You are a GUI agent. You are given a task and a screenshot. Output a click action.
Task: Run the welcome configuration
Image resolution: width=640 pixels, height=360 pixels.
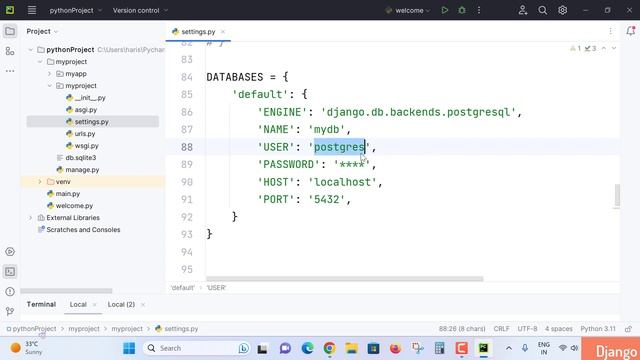444,10
